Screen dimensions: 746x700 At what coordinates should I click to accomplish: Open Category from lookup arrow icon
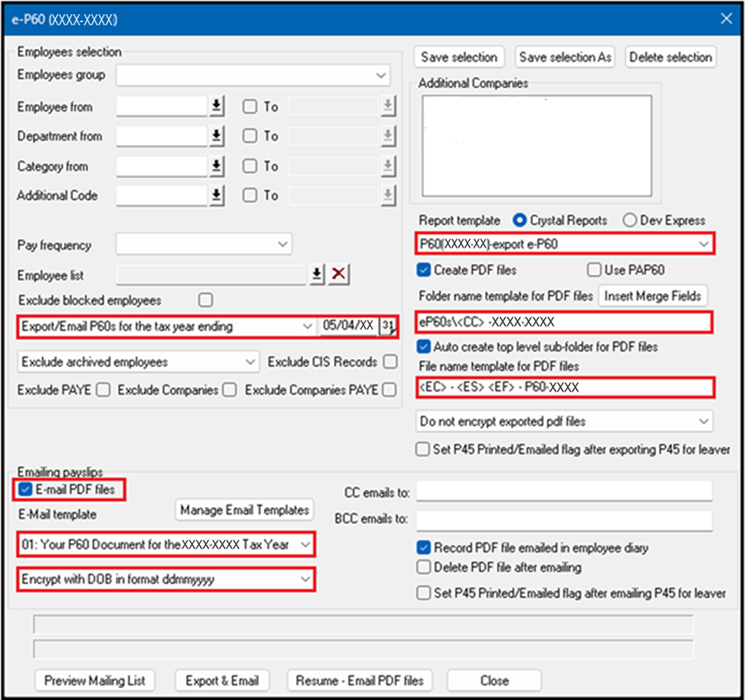[x=217, y=165]
